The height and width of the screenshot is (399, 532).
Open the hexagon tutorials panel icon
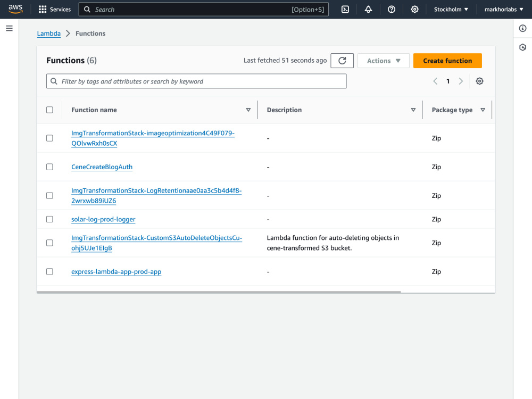point(522,47)
